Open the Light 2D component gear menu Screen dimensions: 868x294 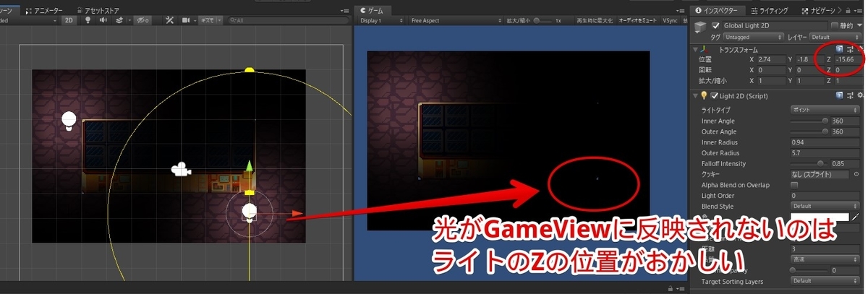[859, 95]
